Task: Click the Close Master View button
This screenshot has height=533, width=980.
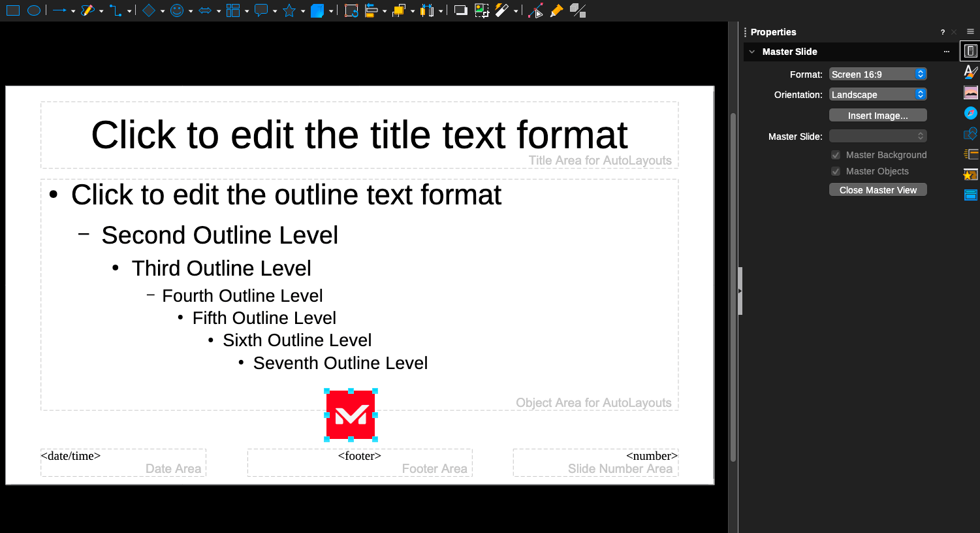Action: click(877, 190)
